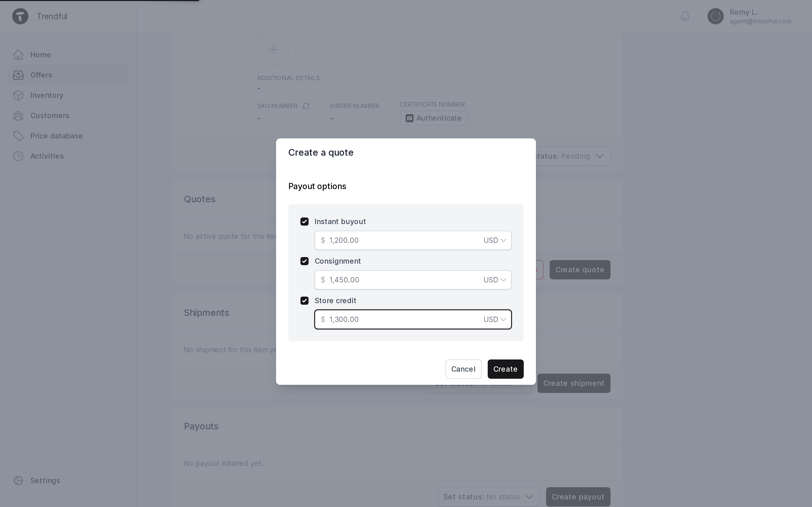Uncheck the Store credit checkbox
Screen dimensions: 812x507
[x=304, y=301]
